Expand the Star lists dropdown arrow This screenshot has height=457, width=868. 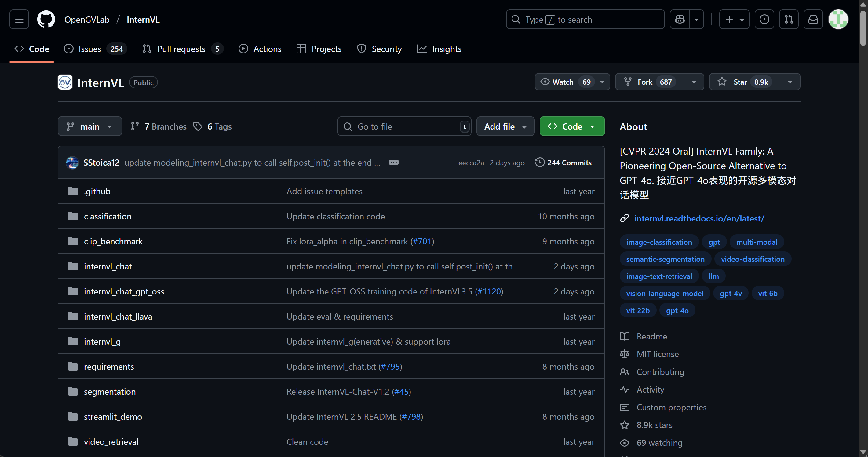coord(790,82)
